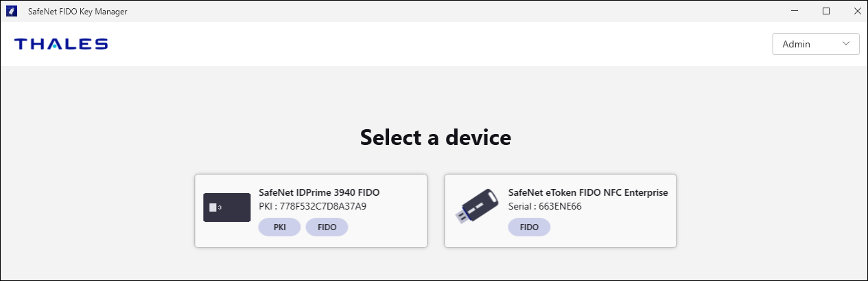Open the Admin role selector text
Screen dimensions: 868x281
pyautogui.click(x=797, y=44)
